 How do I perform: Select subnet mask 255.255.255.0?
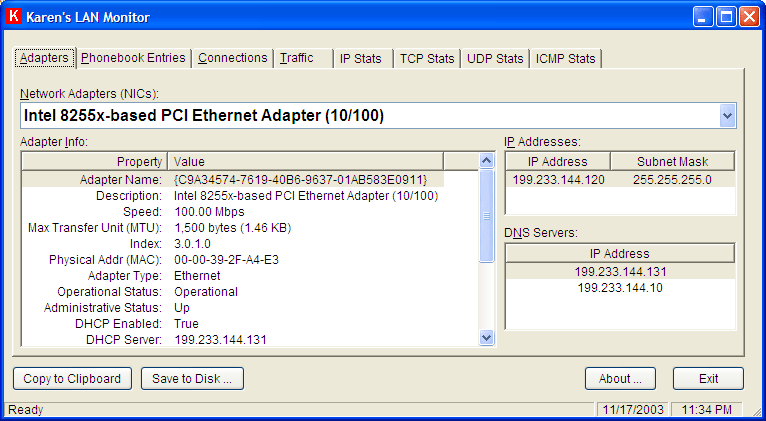(672, 180)
